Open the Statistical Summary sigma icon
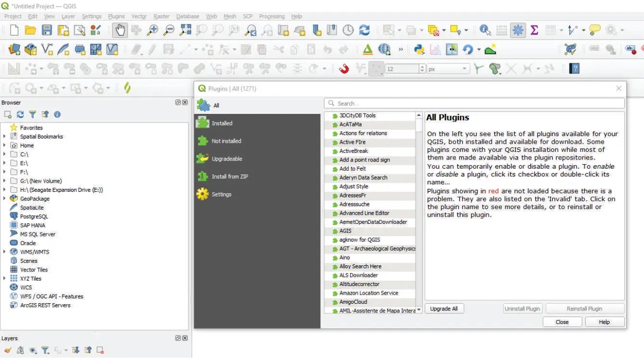 [534, 30]
